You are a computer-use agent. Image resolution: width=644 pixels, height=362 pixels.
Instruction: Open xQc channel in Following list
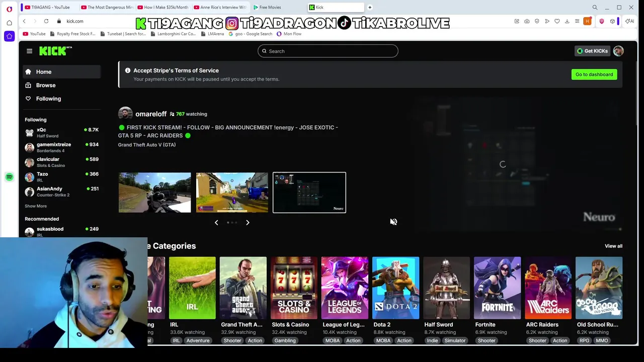[x=61, y=133]
